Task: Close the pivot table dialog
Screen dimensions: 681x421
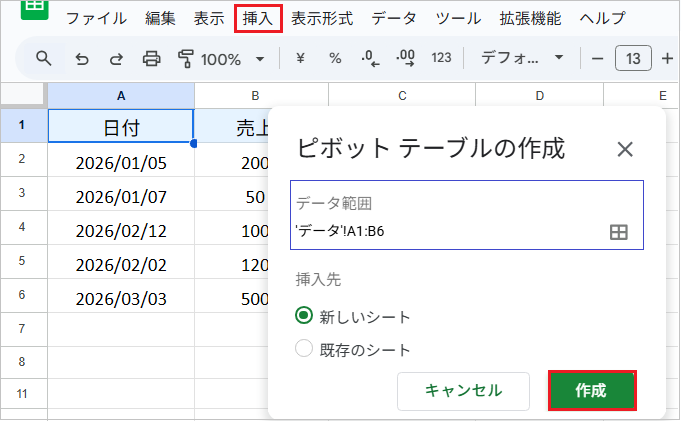Action: tap(625, 149)
